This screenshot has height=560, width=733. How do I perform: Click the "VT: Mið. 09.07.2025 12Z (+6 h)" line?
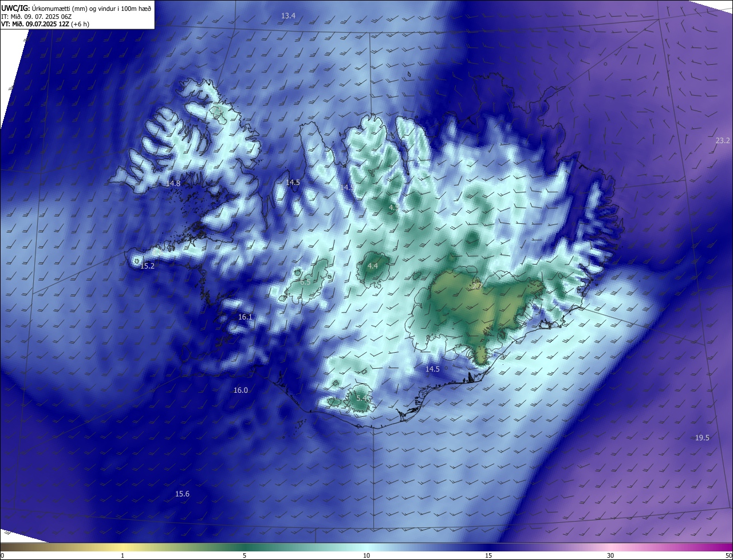[44, 24]
